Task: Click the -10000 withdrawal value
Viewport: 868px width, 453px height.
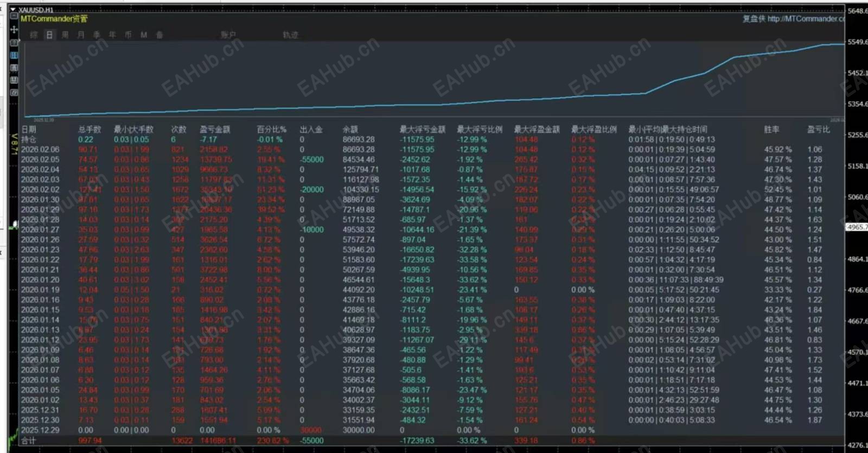Action: tap(311, 230)
